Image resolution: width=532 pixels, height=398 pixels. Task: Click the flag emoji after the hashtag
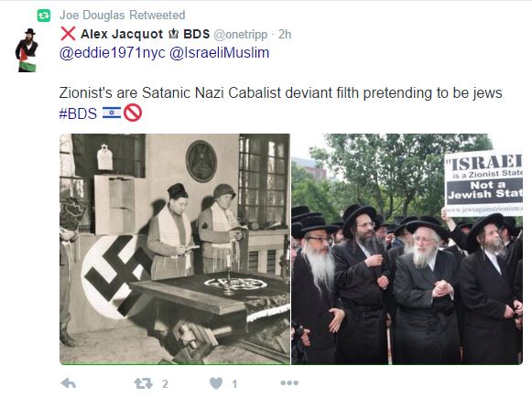(112, 113)
